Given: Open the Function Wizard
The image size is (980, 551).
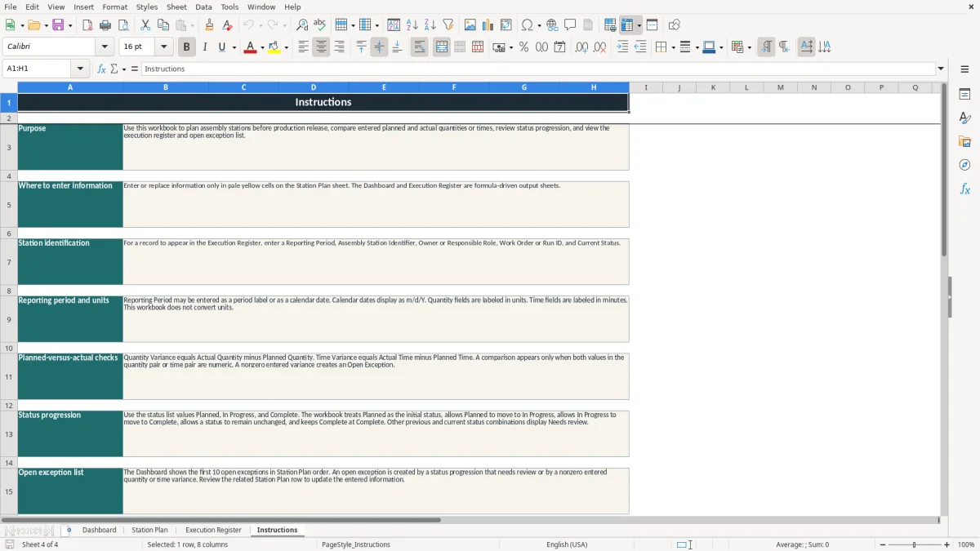Looking at the screenshot, I should [102, 69].
